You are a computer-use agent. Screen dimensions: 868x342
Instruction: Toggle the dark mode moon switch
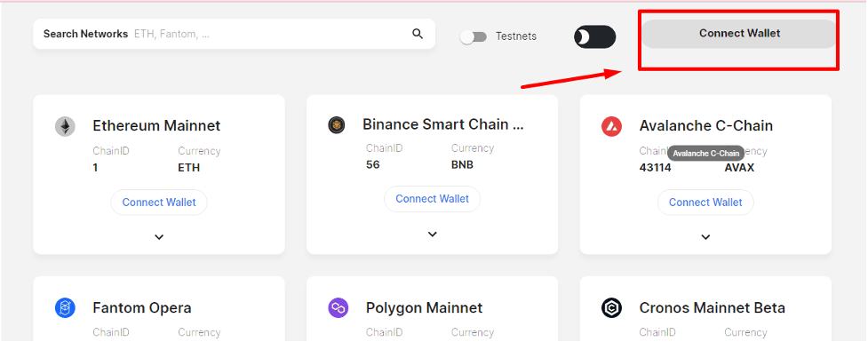[594, 37]
